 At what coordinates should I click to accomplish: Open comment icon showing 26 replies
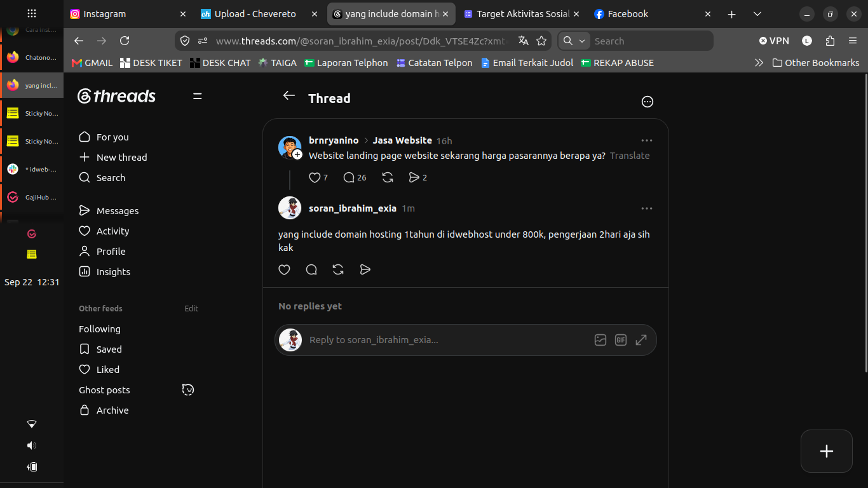(355, 178)
